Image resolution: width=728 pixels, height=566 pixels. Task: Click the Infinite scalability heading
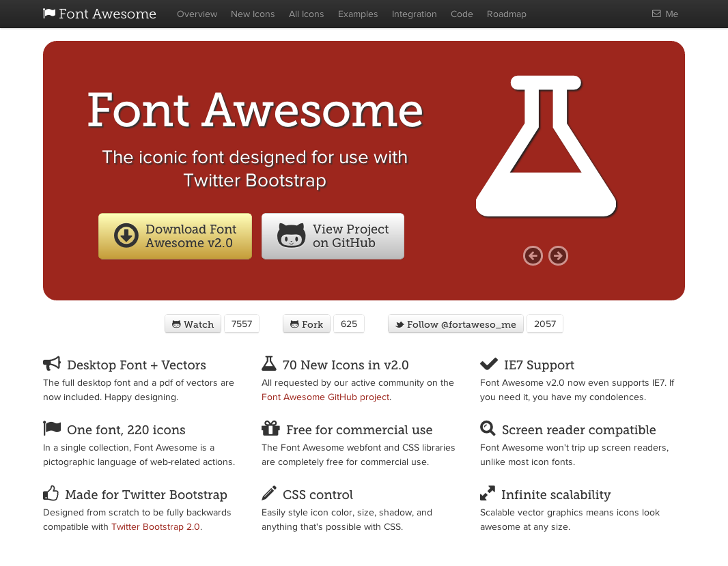(556, 494)
